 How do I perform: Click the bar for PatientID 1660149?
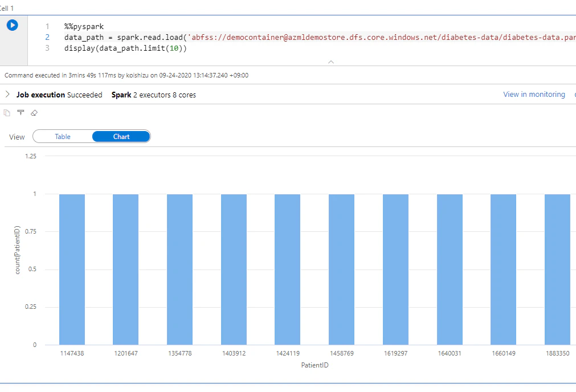503,269
